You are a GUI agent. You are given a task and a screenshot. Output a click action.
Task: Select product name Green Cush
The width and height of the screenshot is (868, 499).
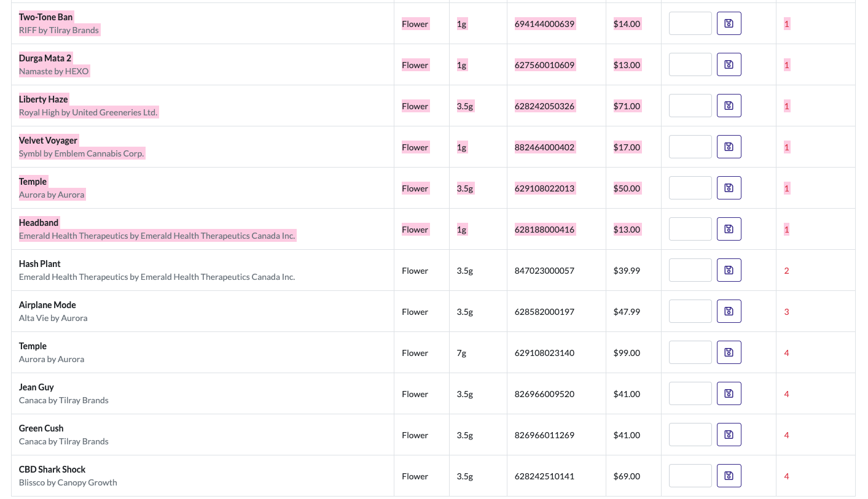41,428
